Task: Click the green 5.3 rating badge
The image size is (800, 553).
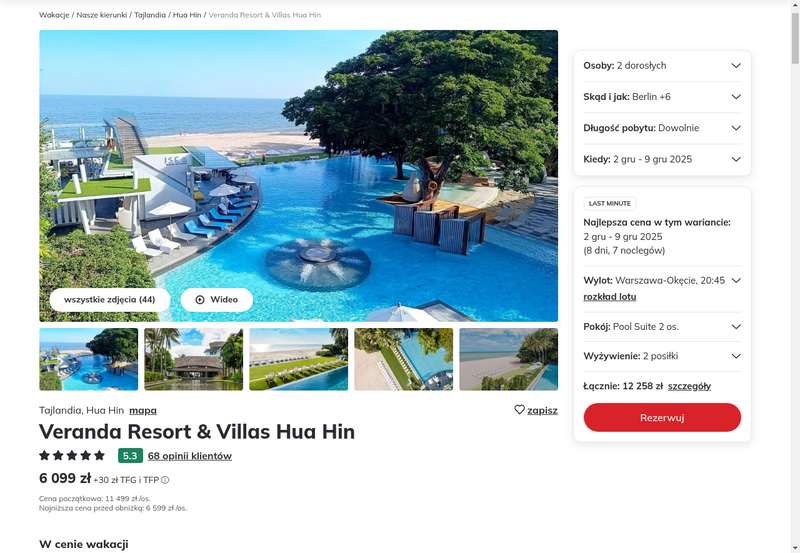Action: (x=130, y=456)
